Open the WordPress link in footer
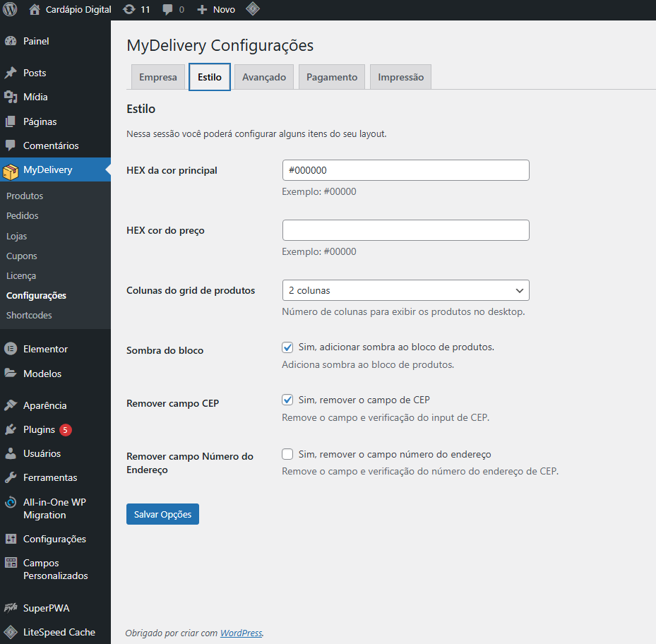 241,633
